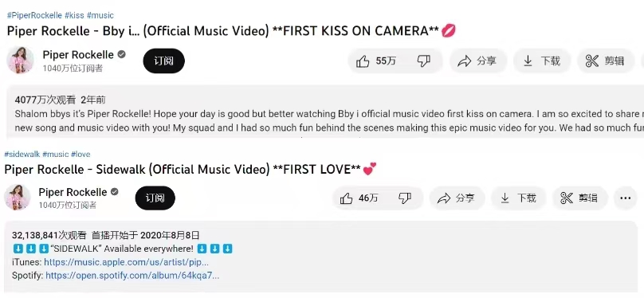Screen dimensions: 644x298
Task: Like the Bby i music video
Action: 375,61
